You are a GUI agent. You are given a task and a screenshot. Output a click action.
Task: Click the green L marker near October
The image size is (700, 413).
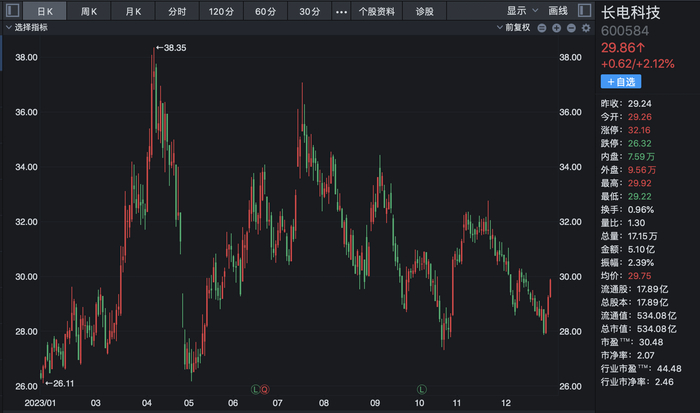(421, 387)
